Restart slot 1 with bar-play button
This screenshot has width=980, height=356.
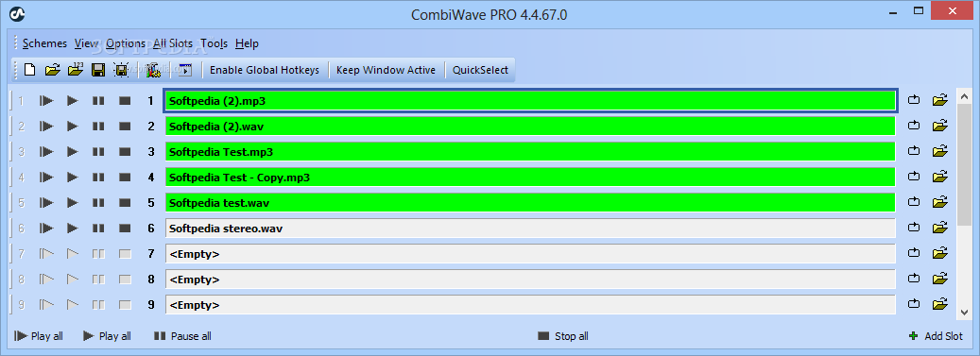point(46,100)
